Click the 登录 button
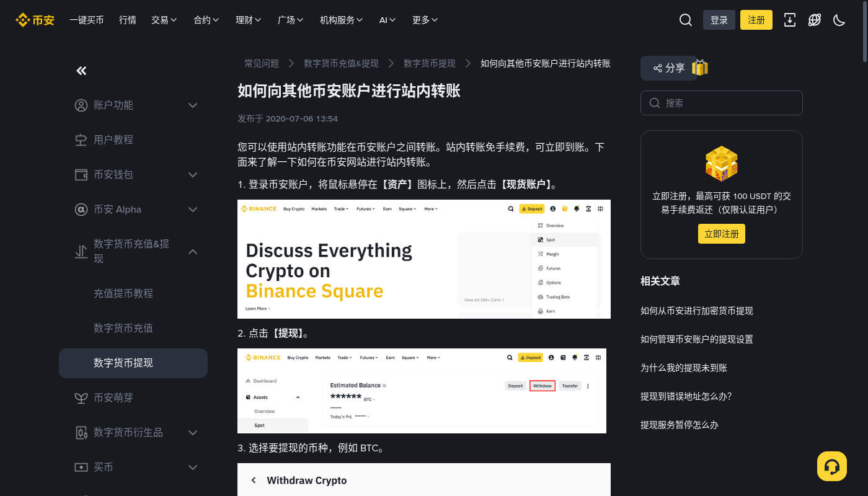Screen dimensions: 868x496 coord(719,20)
